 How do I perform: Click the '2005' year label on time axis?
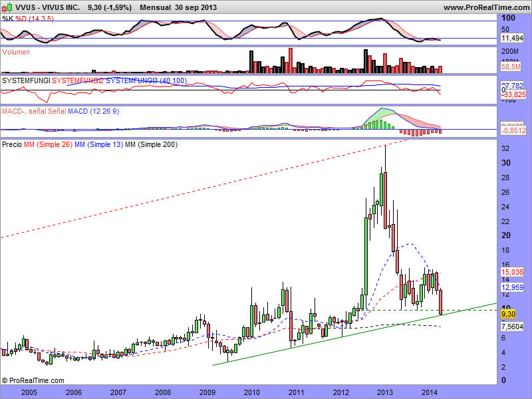point(29,392)
